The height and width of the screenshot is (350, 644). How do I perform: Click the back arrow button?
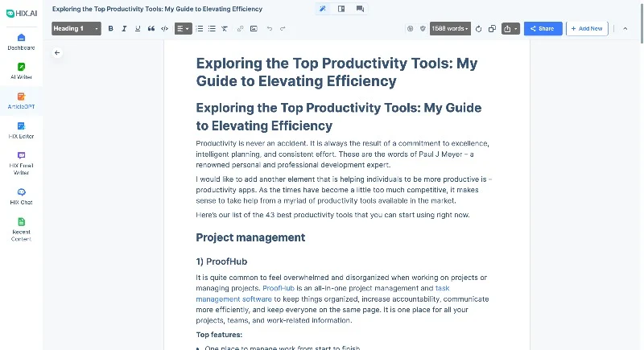pyautogui.click(x=57, y=52)
